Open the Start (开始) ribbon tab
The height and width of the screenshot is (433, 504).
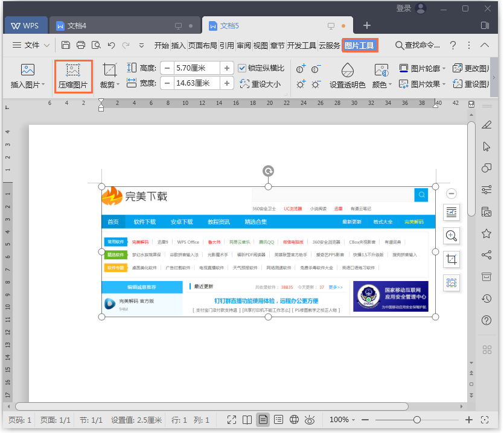[161, 46]
